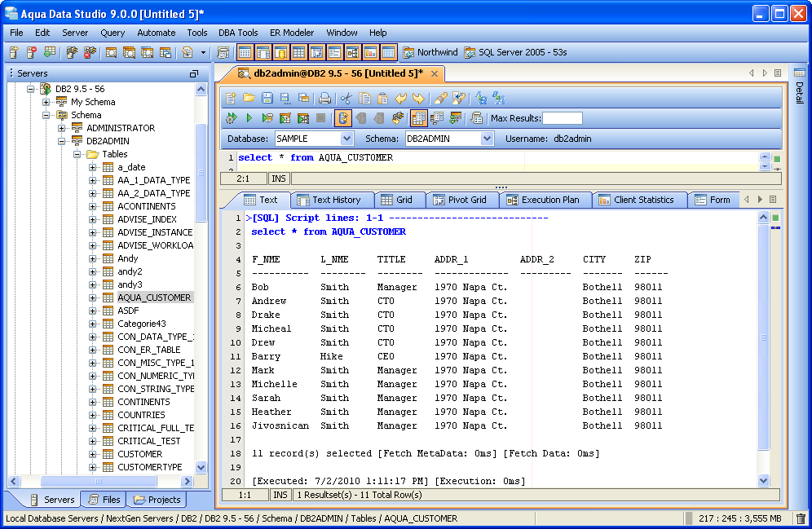Click the Undo arrow icon
Image resolution: width=812 pixels, height=529 pixels.
coord(400,98)
